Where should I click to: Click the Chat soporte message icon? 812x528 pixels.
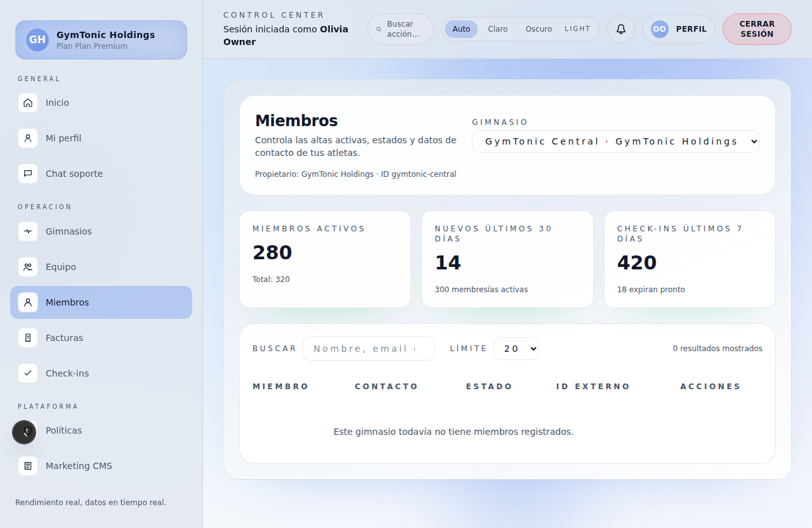tap(28, 174)
